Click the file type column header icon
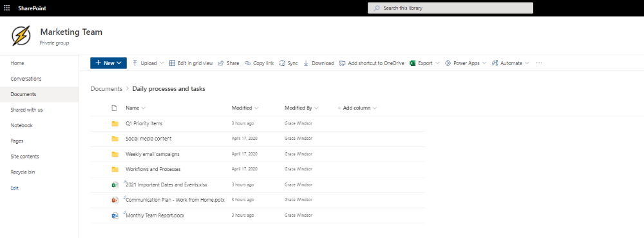The image size is (644, 238). pyautogui.click(x=115, y=108)
